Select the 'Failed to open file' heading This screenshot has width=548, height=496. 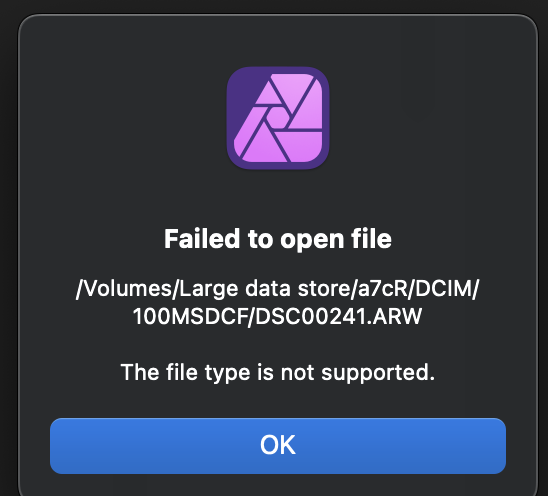tap(278, 239)
